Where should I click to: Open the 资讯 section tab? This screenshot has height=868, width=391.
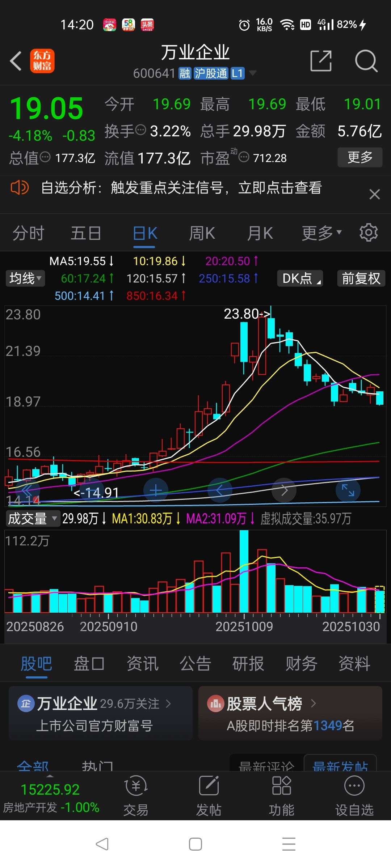click(142, 664)
